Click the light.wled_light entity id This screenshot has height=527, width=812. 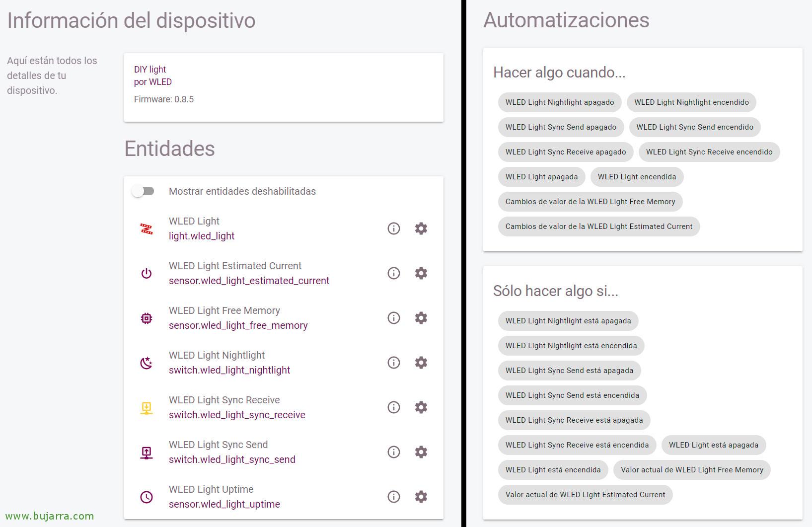pos(202,236)
